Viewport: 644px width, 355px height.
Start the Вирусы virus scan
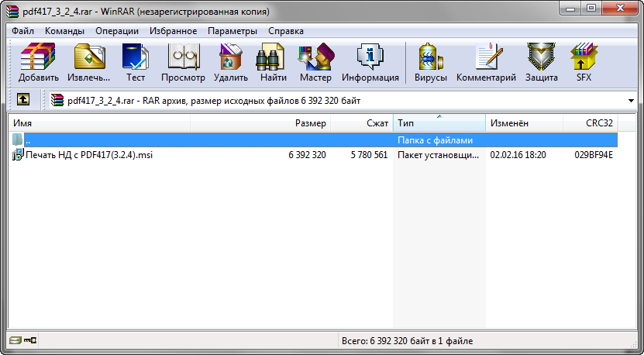(430, 62)
